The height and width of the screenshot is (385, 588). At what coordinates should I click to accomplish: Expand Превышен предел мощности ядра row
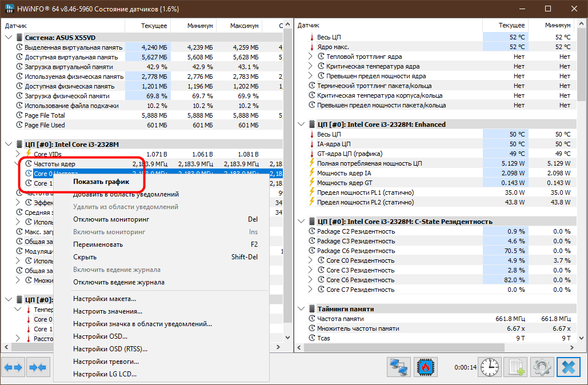[x=310, y=76]
